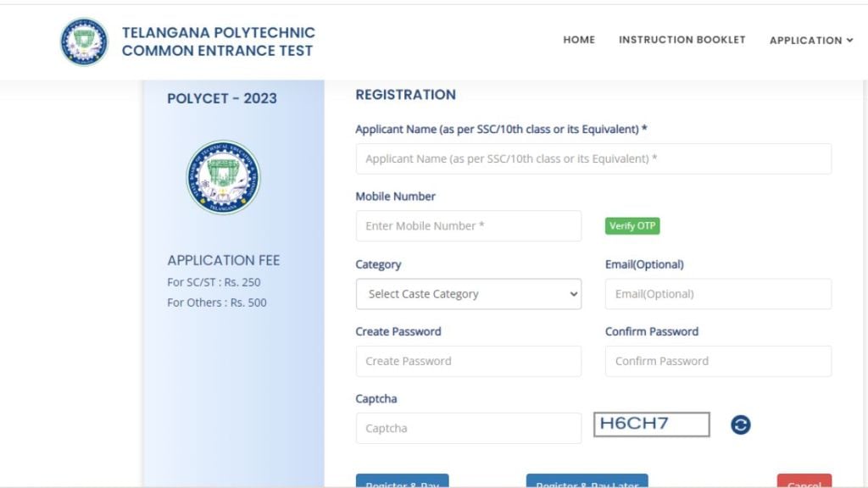This screenshot has height=488, width=868.
Task: Open the INSTRUCTION BOOKLET menu item
Action: tap(682, 40)
